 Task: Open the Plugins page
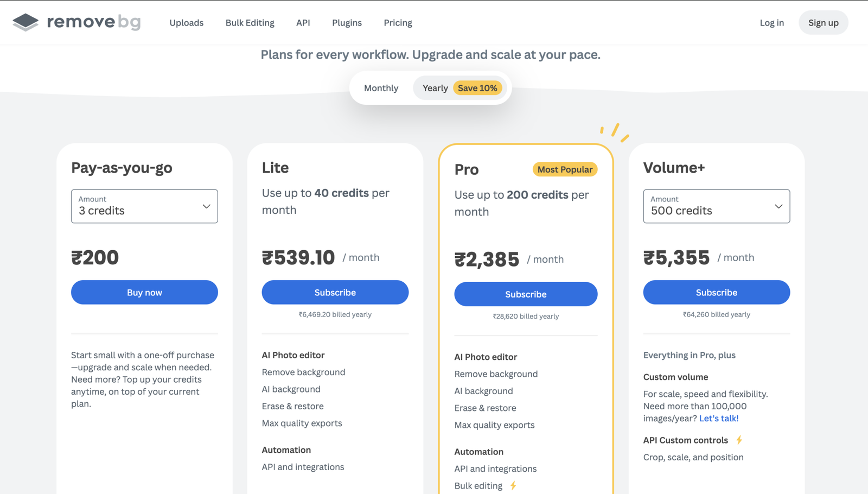[x=347, y=23]
